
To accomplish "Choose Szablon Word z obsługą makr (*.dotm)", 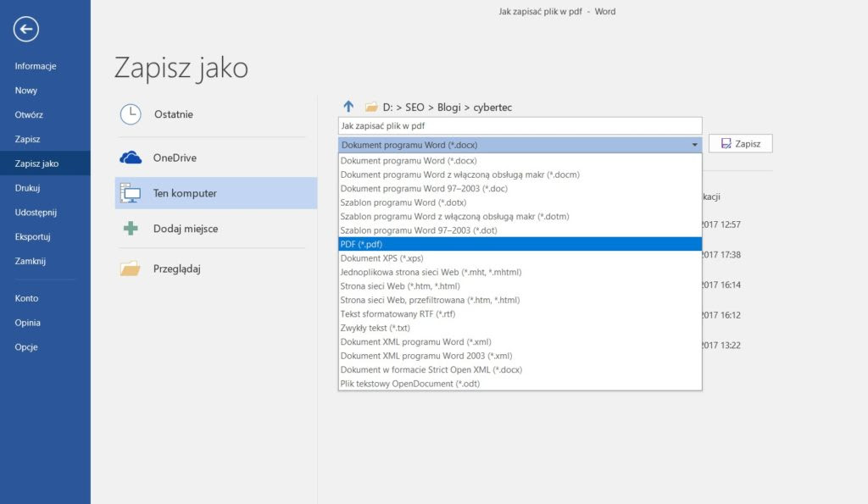I will pos(520,216).
